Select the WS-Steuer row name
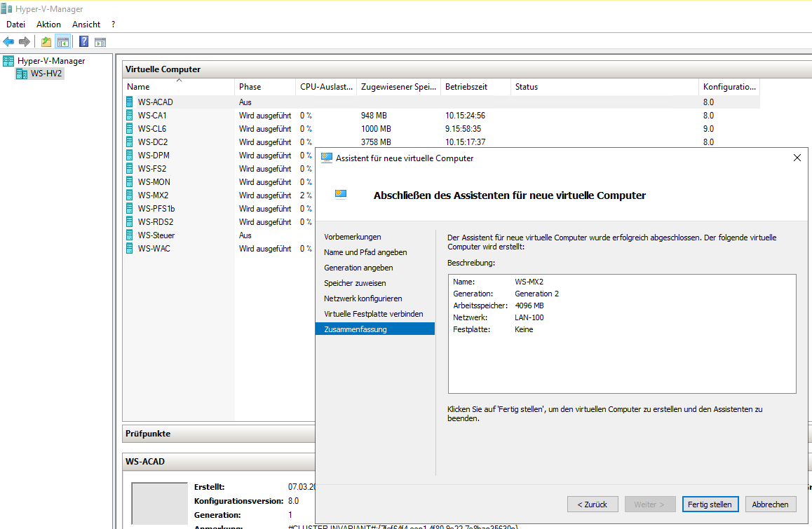The height and width of the screenshot is (529, 812). [x=156, y=235]
